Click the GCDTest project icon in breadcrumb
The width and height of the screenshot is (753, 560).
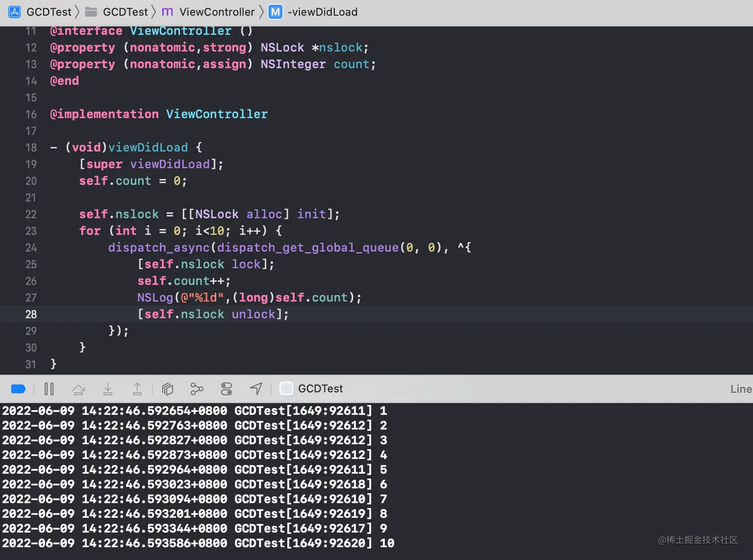(15, 12)
